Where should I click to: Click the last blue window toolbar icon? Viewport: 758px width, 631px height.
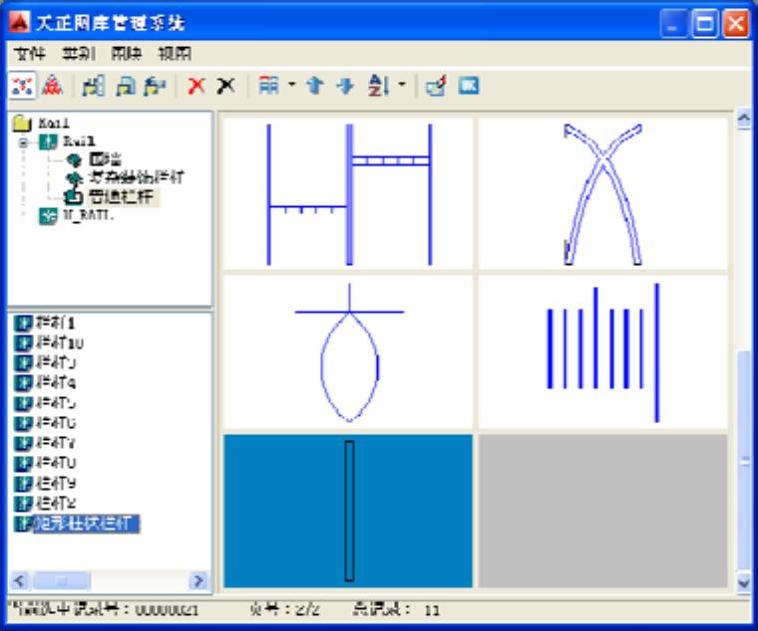468,86
